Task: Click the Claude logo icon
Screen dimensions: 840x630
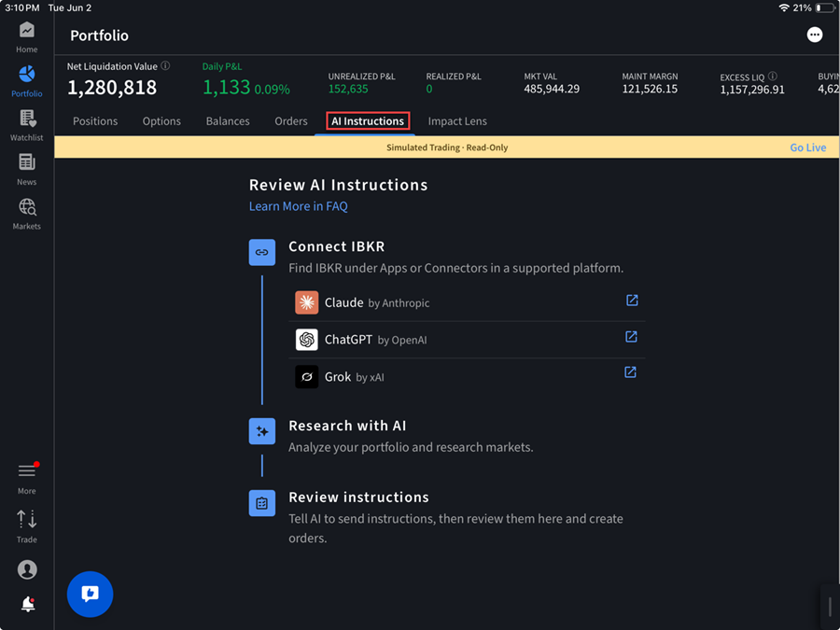Action: point(306,302)
